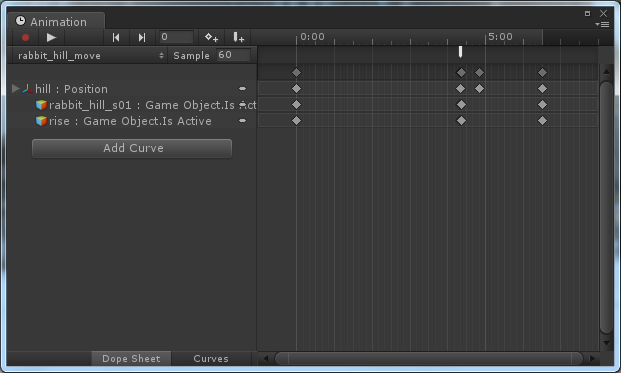Click the white animation event marker

[460, 52]
